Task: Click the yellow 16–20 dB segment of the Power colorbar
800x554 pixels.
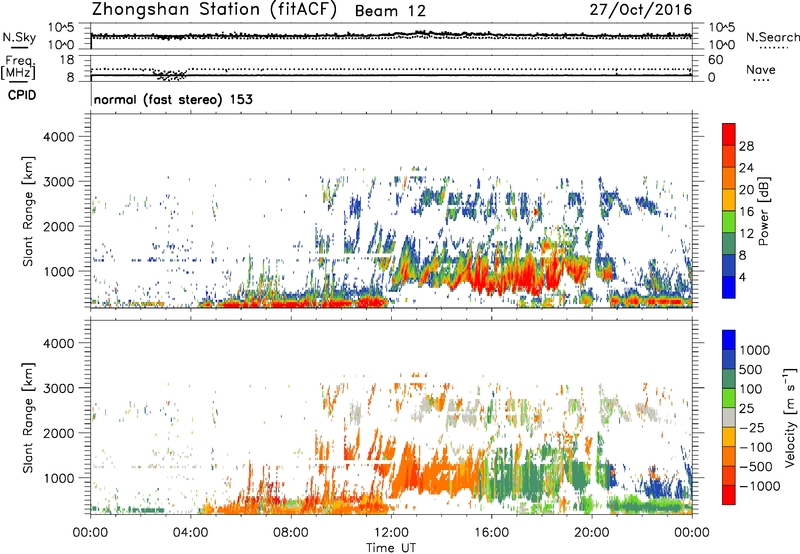Action: 729,199
